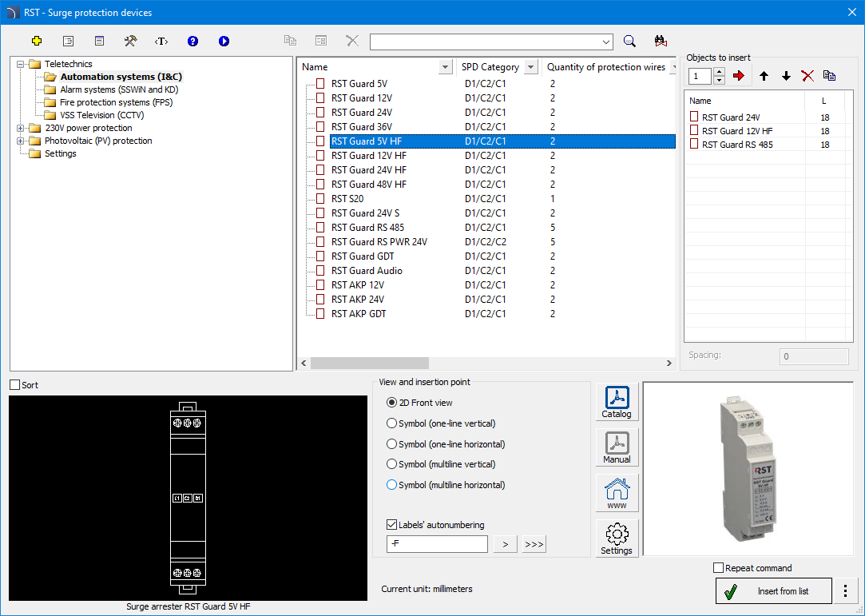The height and width of the screenshot is (616, 865).
Task: Click the greyed delete X icon in toolbar
Action: pyautogui.click(x=352, y=41)
